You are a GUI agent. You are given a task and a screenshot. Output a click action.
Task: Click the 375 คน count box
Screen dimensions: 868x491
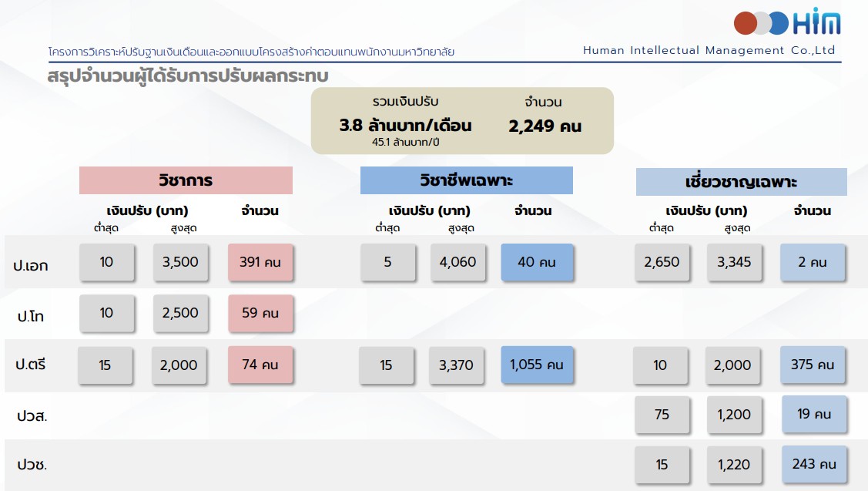click(x=813, y=365)
